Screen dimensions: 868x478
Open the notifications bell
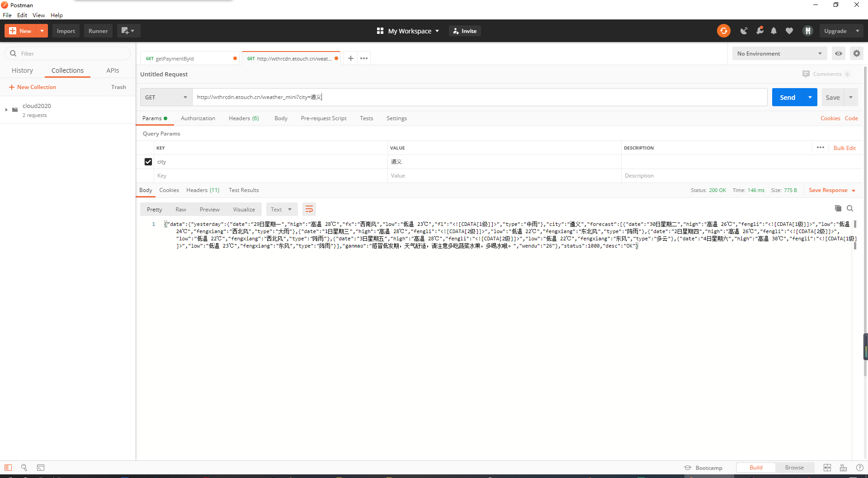pyautogui.click(x=774, y=31)
